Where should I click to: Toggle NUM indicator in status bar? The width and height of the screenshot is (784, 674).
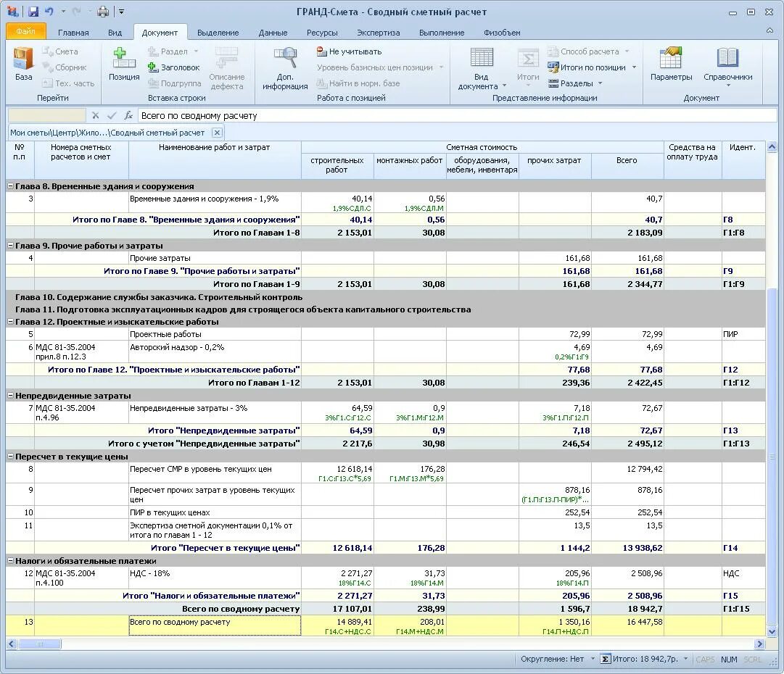728,660
